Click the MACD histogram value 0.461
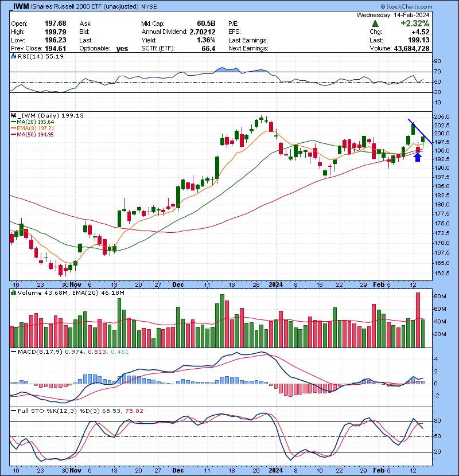 120,352
